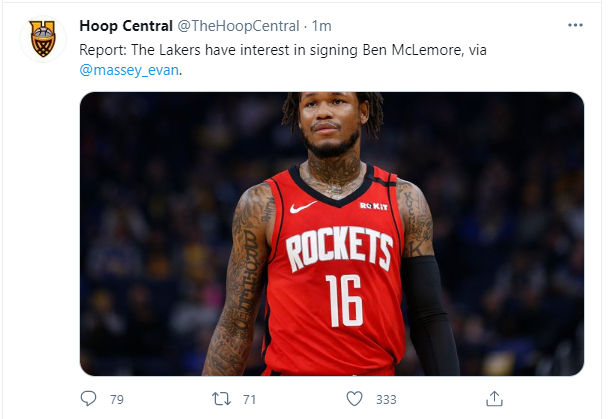Viewport: 608px width, 419px height.
Task: Click the ROKiT sponsor patch in photo
Action: pos(374,206)
